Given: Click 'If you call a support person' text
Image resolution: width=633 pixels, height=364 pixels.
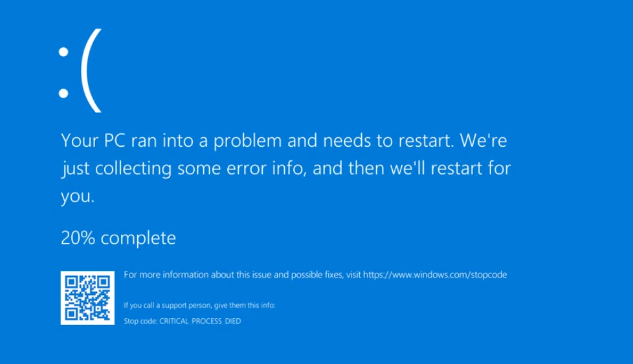Looking at the screenshot, I should 199,305.
